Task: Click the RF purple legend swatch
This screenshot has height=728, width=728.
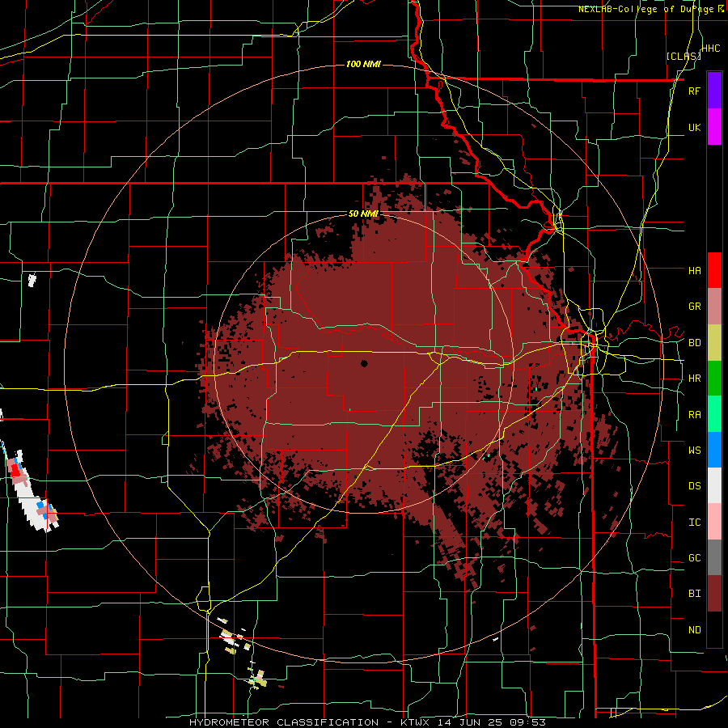Action: pos(714,90)
